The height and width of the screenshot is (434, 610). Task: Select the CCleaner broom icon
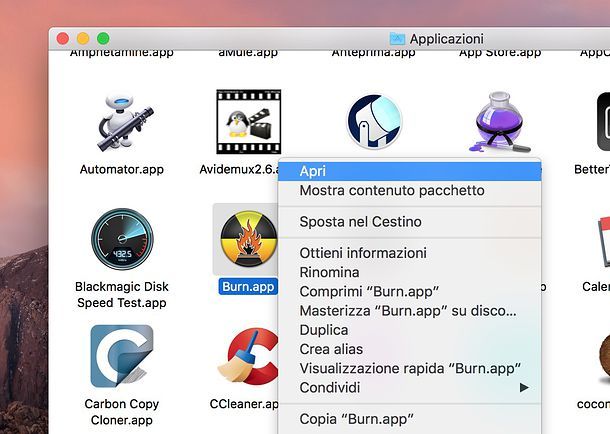click(x=248, y=356)
